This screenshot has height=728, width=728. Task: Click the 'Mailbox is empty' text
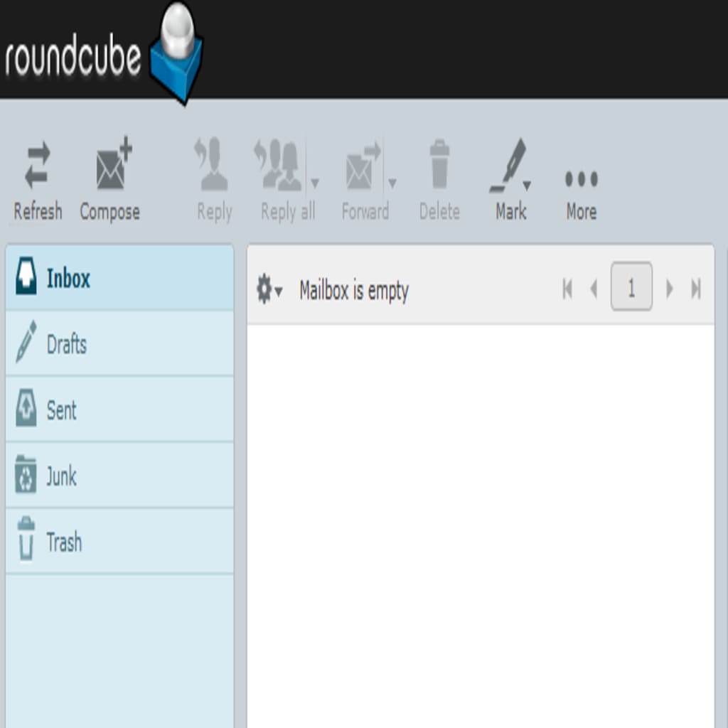[354, 291]
